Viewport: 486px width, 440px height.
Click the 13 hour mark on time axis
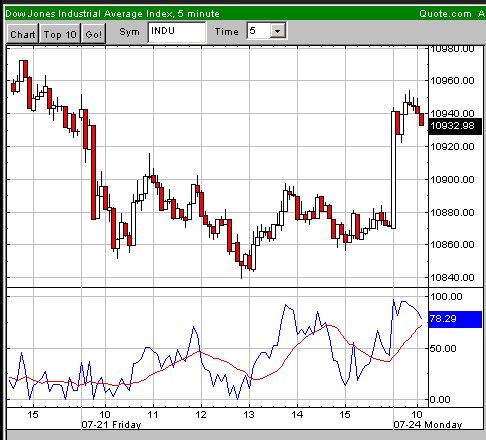click(x=249, y=415)
